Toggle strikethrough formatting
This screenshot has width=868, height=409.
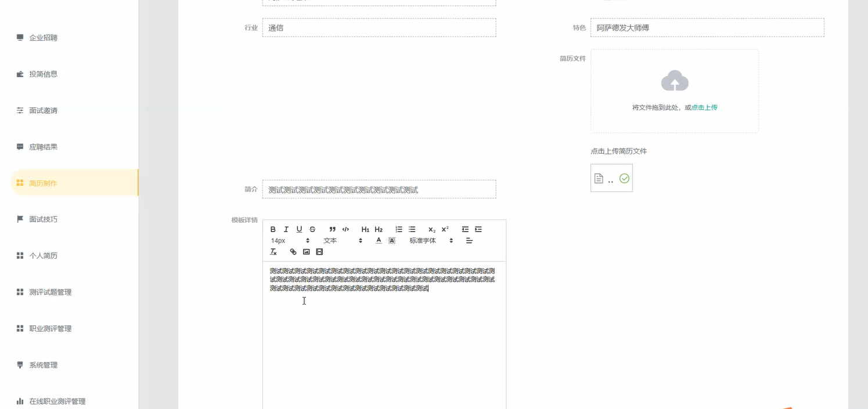312,229
